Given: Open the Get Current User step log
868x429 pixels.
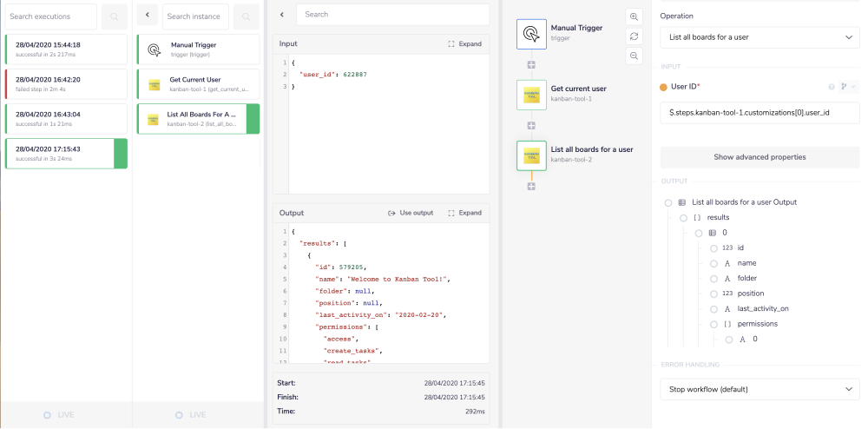Looking at the screenshot, I should point(198,83).
